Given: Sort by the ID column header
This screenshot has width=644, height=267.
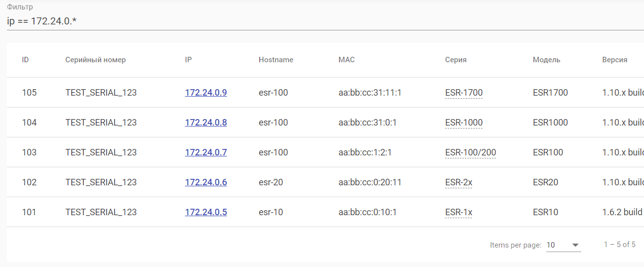Looking at the screenshot, I should click(25, 60).
